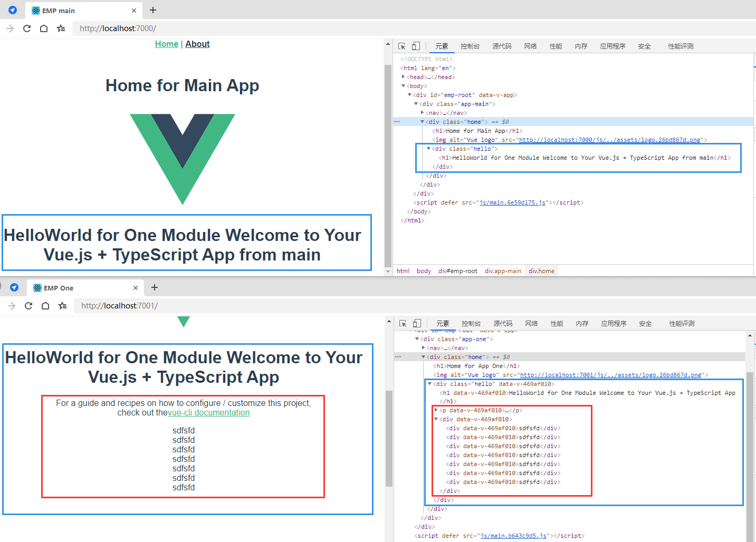Image resolution: width=756 pixels, height=542 pixels.
Task: Toggle device toolbar in upper DevTools
Action: coord(416,46)
